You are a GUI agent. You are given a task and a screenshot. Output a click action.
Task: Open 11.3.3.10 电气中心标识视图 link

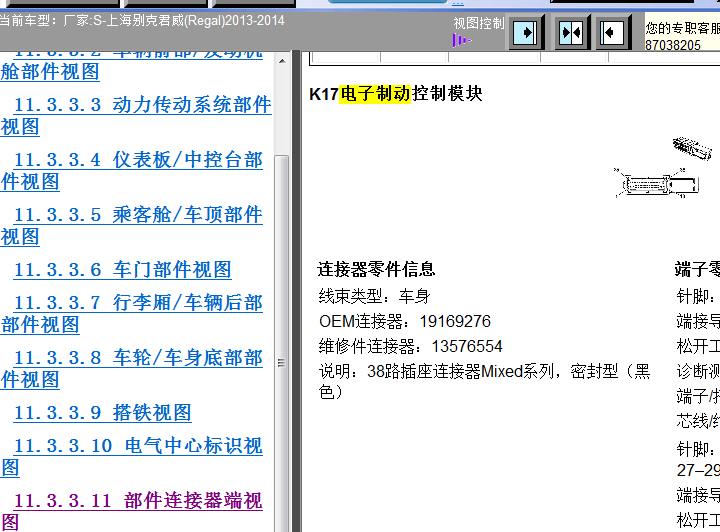click(x=132, y=457)
